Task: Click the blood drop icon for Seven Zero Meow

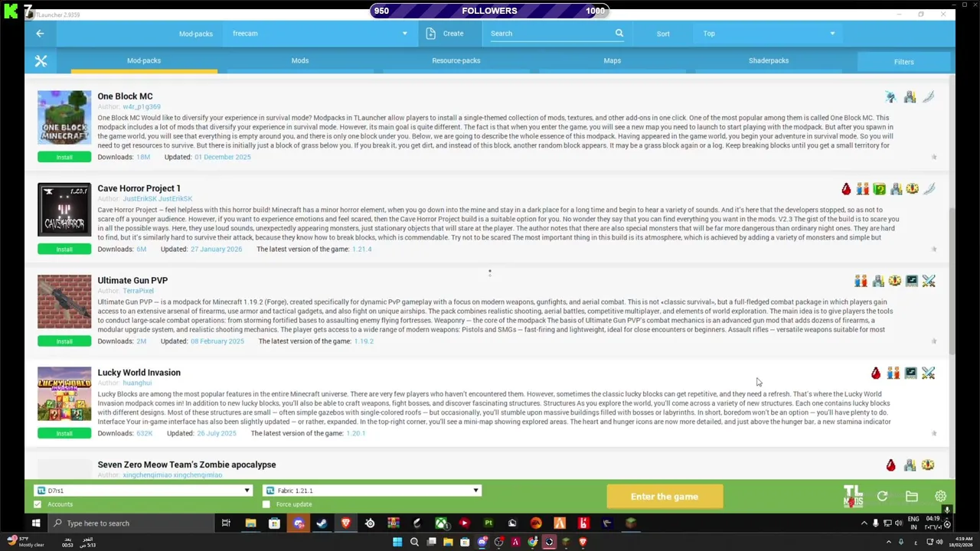Action: point(890,465)
